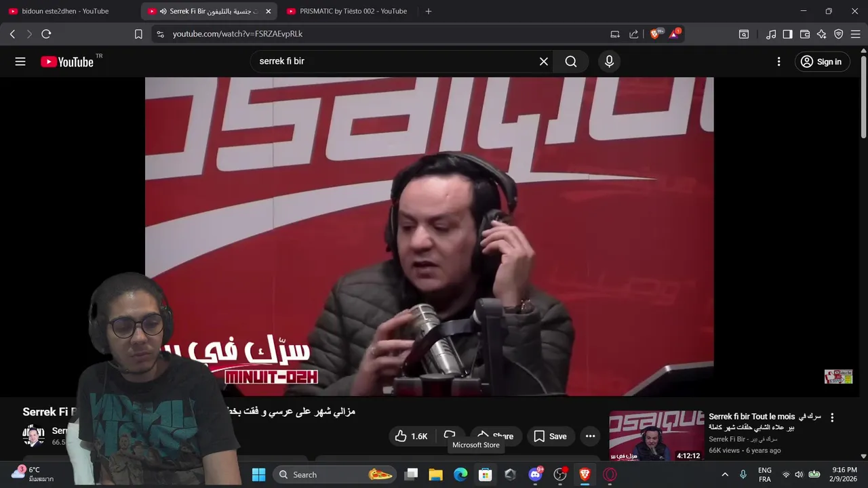Open volume control in tray
This screenshot has height=488, width=868.
pos(799,474)
